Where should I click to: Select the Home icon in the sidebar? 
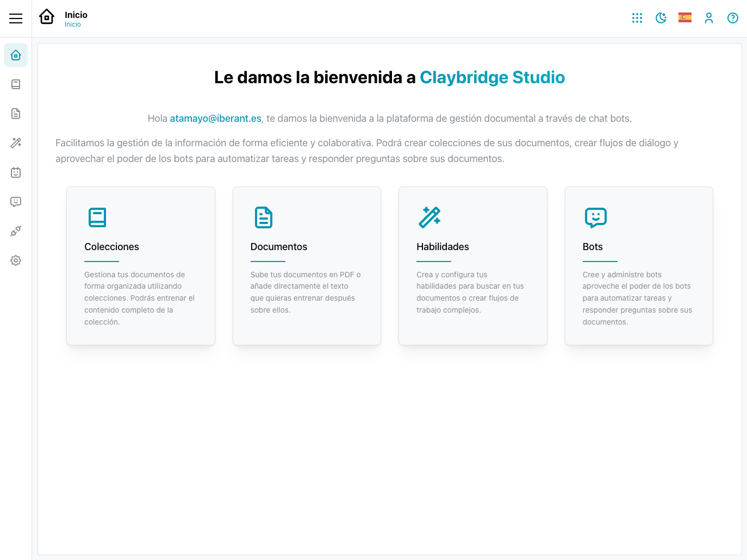16,55
